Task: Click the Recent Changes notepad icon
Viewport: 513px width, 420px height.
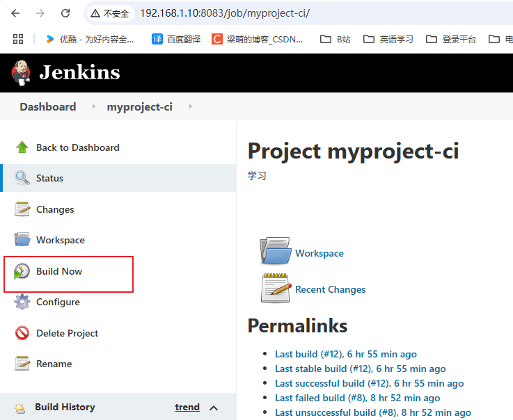Action: (276, 288)
